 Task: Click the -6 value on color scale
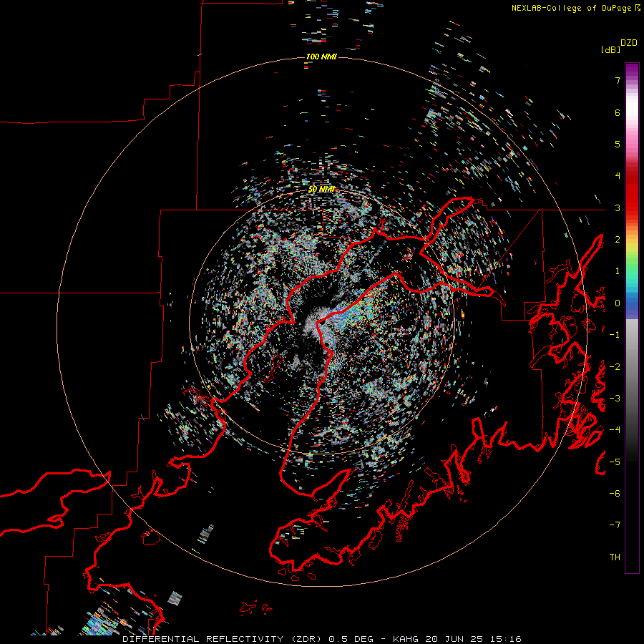tap(615, 494)
